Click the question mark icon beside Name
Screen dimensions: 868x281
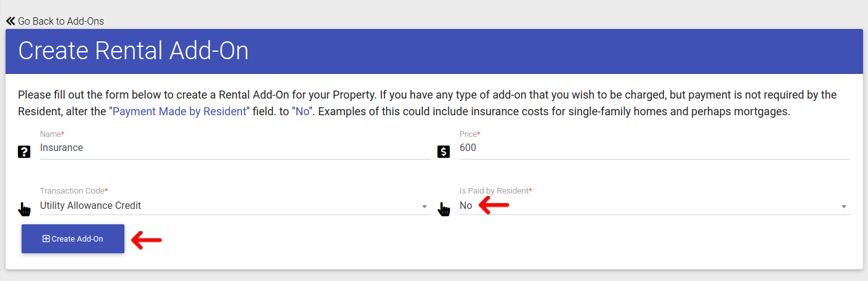[x=24, y=152]
